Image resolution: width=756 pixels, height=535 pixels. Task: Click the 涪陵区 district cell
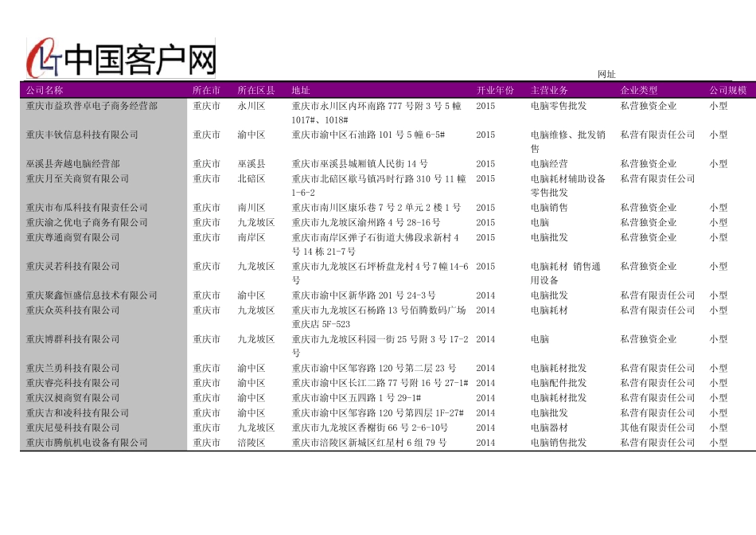(x=251, y=443)
